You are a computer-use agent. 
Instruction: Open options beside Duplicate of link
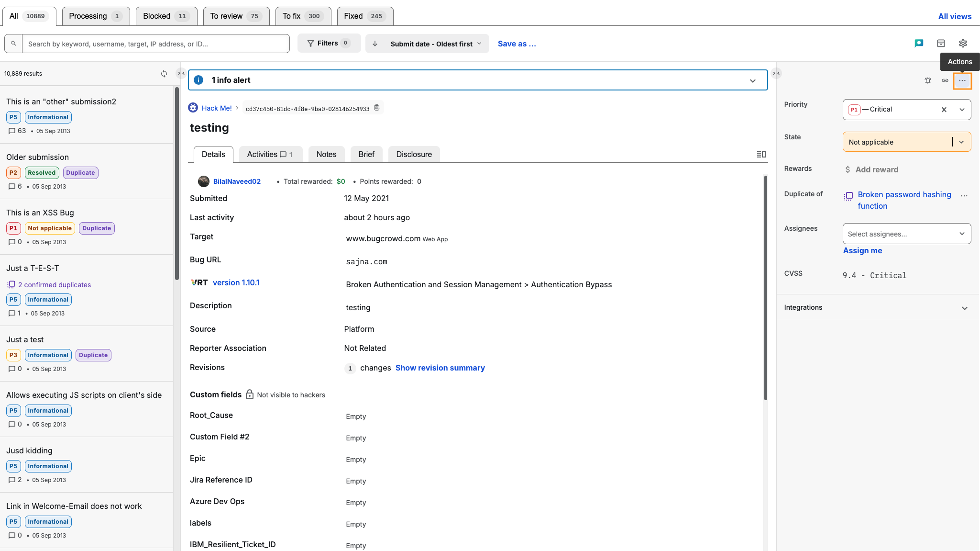(x=964, y=195)
